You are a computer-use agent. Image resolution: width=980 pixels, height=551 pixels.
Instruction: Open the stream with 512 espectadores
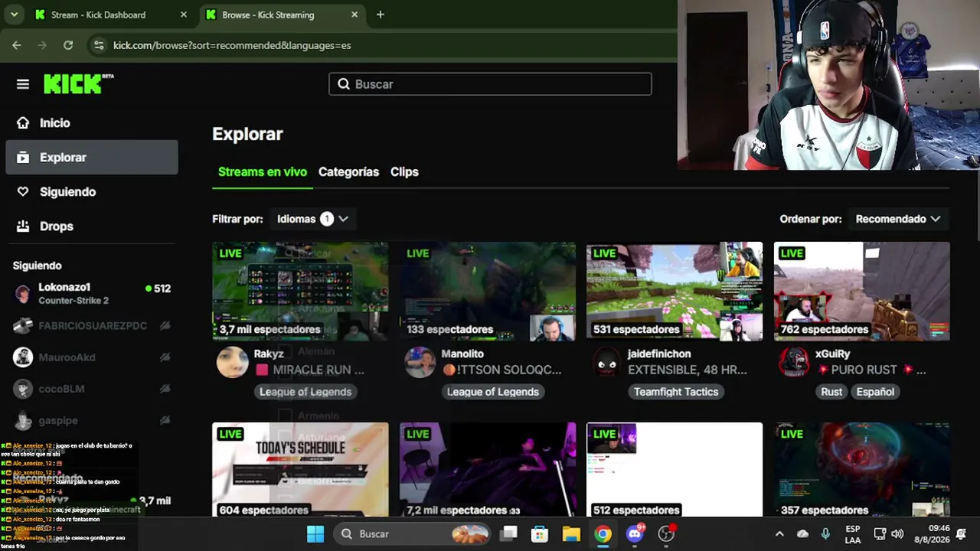tap(675, 470)
